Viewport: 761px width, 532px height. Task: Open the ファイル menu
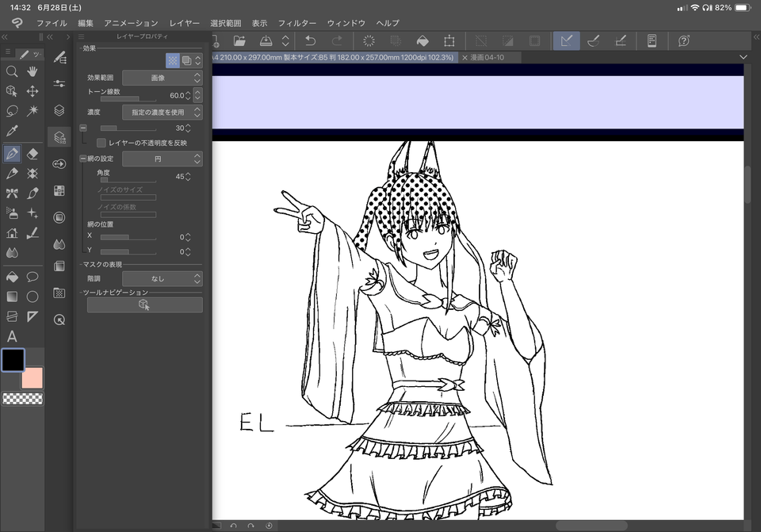tap(52, 23)
